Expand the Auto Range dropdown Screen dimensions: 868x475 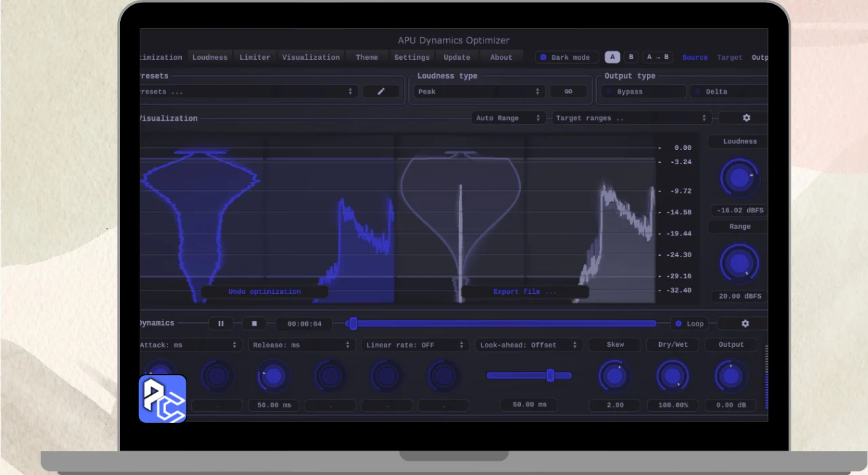(509, 118)
